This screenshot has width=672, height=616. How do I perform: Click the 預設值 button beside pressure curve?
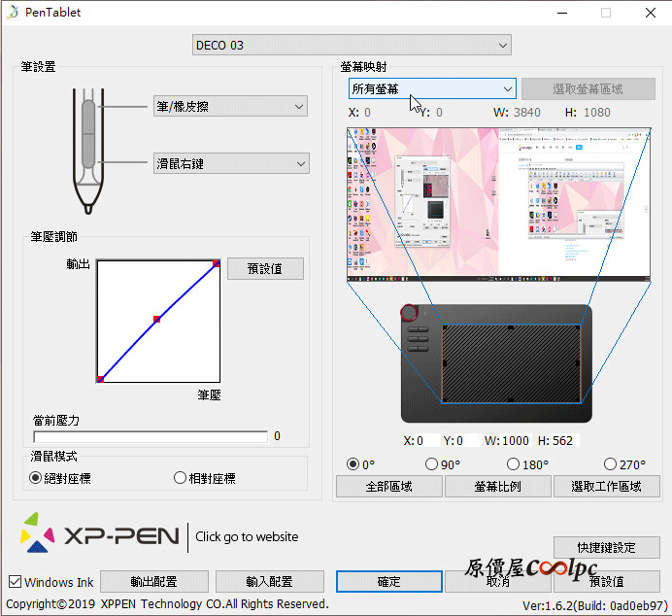click(x=265, y=269)
